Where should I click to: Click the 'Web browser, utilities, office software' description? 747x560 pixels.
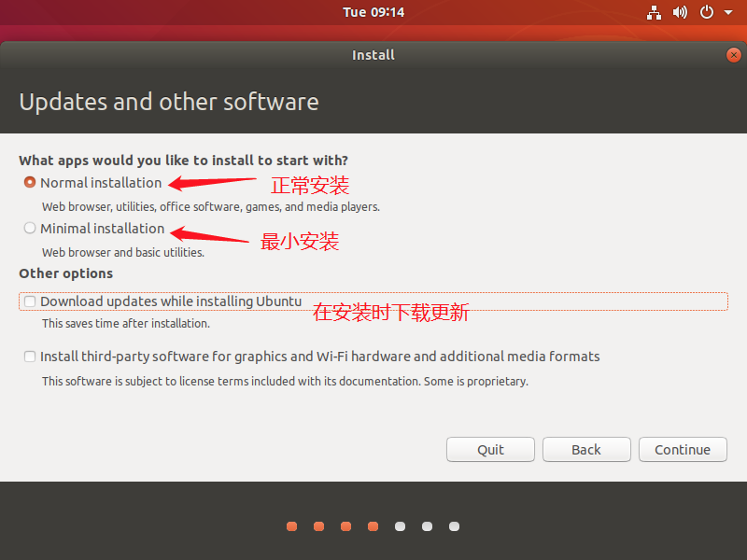click(211, 206)
